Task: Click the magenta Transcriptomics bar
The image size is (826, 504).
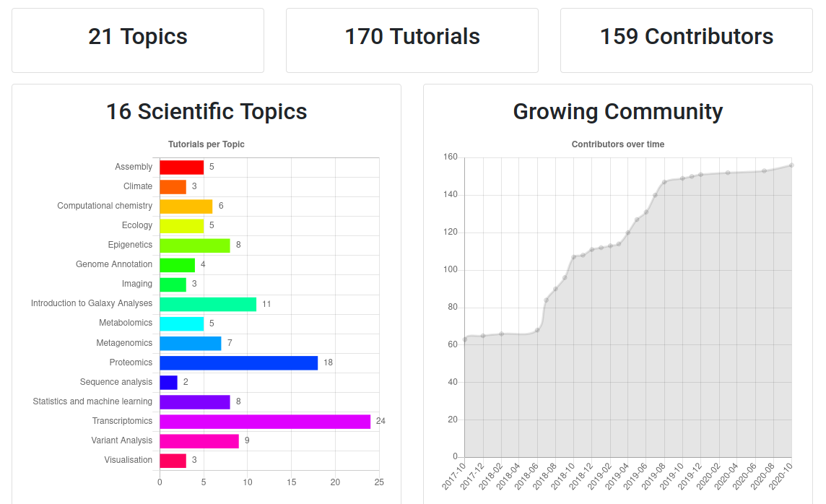Action: tap(265, 421)
